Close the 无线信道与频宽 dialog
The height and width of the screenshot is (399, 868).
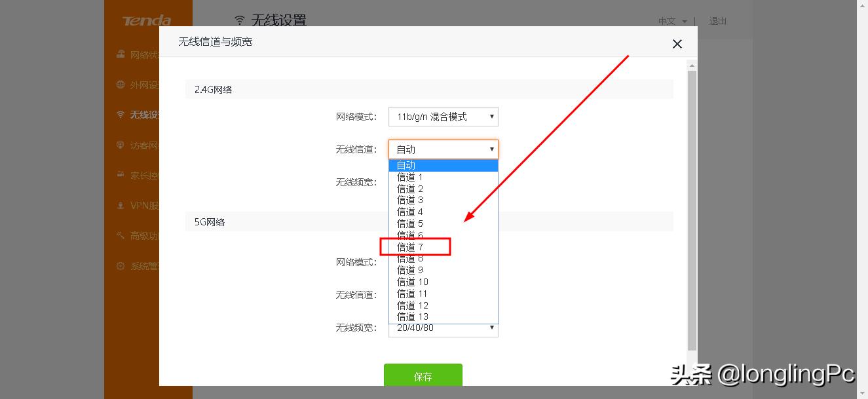click(x=677, y=43)
